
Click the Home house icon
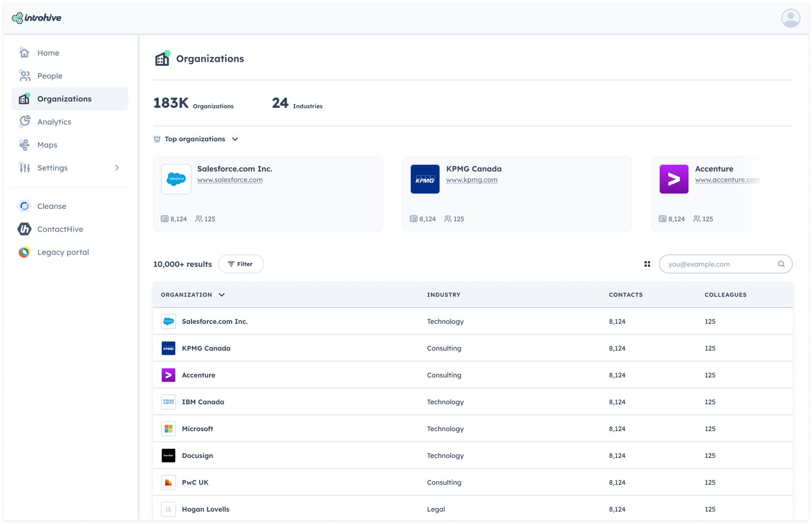pyautogui.click(x=24, y=53)
